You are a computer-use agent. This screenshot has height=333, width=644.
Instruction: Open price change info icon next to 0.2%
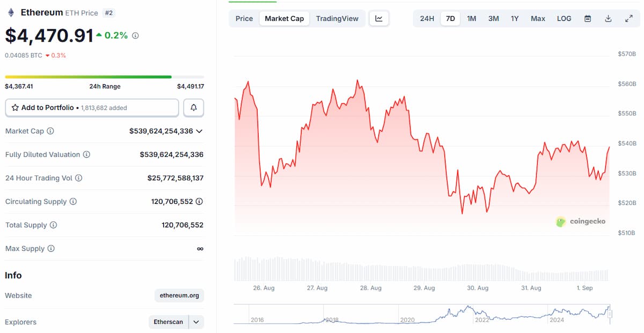pyautogui.click(x=135, y=35)
